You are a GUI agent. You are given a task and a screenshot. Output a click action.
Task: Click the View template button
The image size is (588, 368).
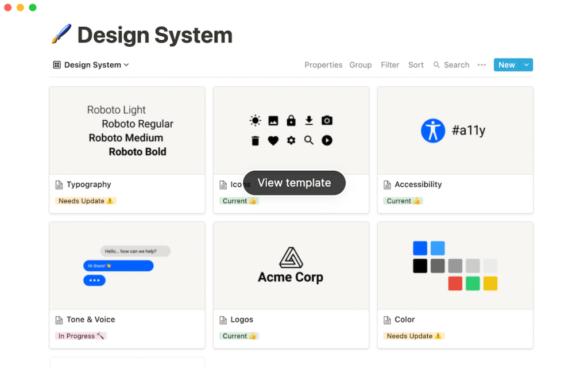(x=294, y=183)
